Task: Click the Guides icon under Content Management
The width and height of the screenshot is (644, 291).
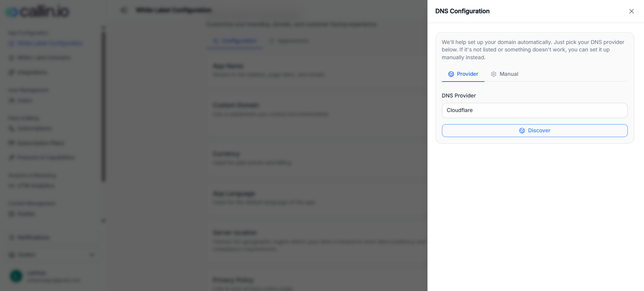Action: point(11,214)
